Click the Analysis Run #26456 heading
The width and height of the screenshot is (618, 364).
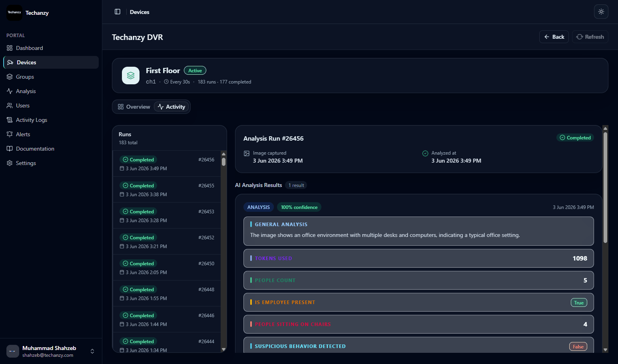click(273, 138)
